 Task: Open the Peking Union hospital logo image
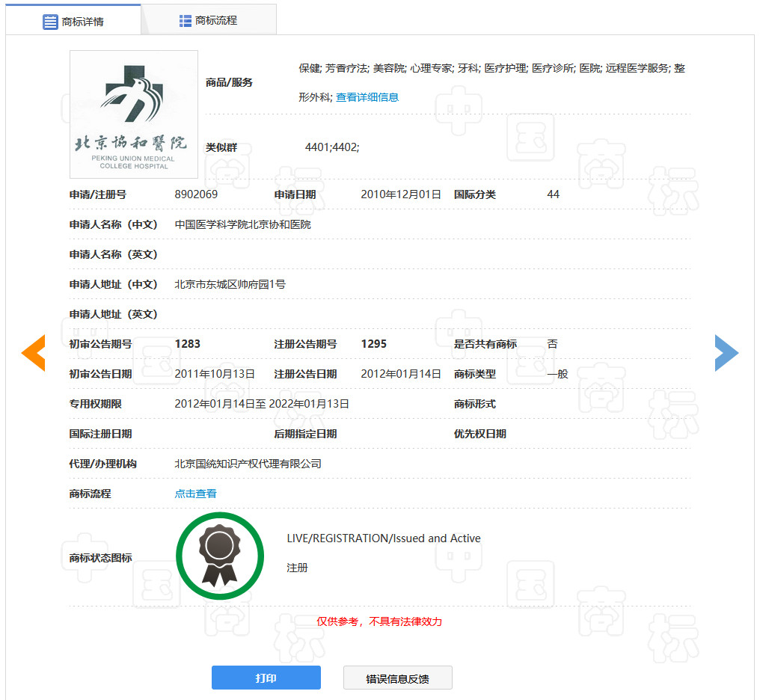pos(134,114)
